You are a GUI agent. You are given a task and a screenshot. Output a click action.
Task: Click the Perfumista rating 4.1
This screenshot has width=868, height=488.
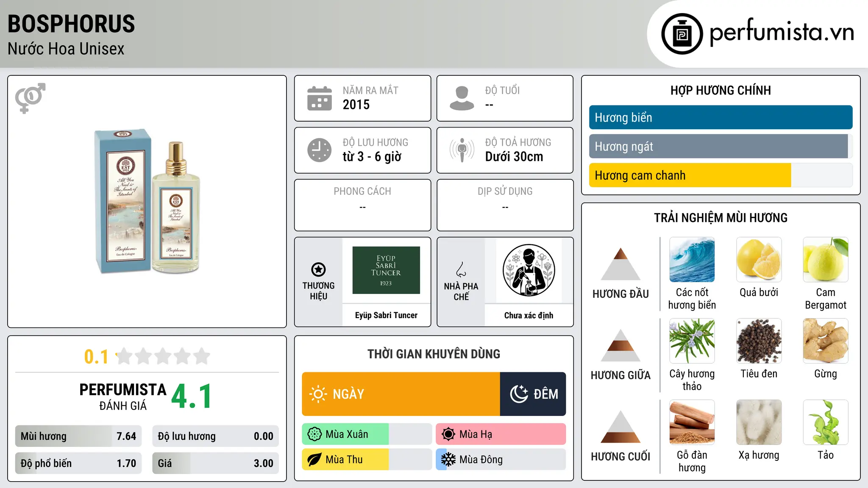click(x=192, y=396)
